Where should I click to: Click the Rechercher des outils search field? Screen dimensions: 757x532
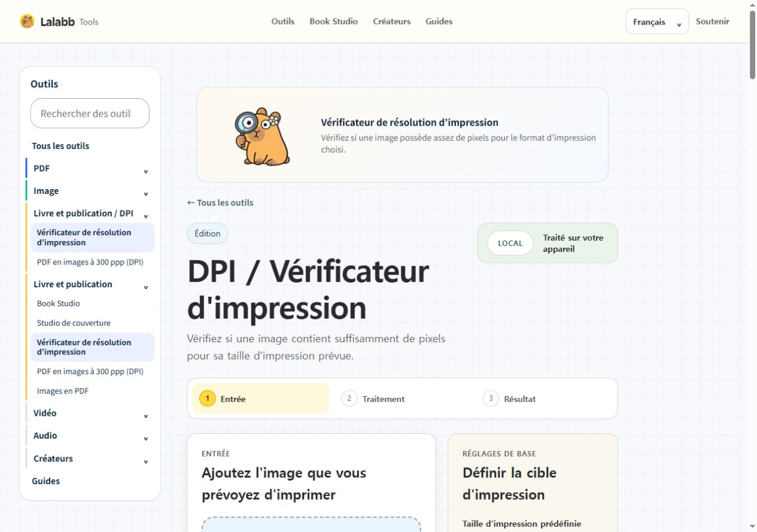(x=90, y=113)
